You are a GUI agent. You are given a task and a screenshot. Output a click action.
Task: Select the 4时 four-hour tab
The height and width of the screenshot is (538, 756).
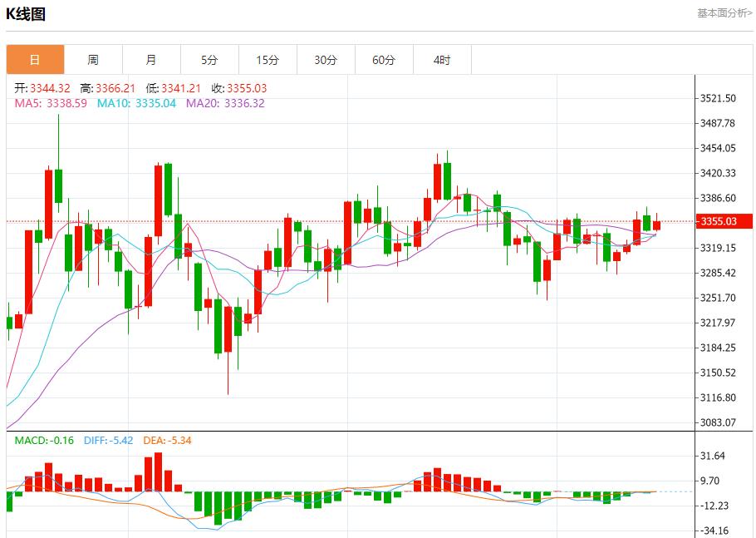coord(442,60)
